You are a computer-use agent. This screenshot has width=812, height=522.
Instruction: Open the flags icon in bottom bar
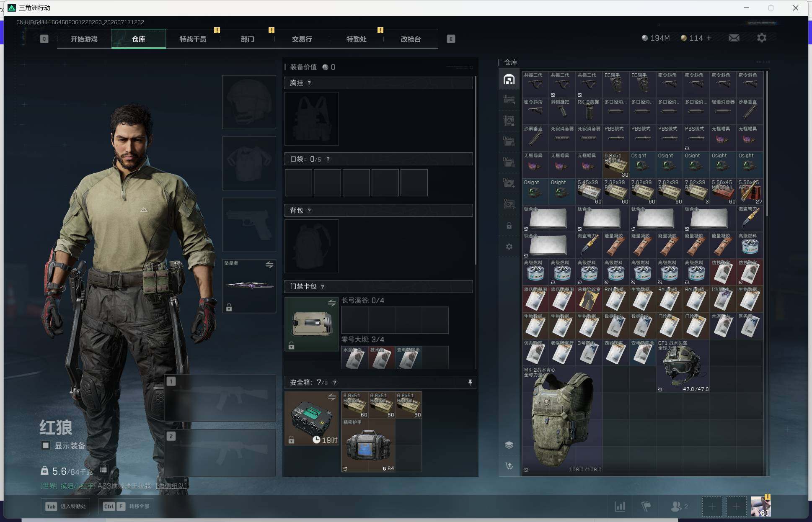[x=646, y=507]
